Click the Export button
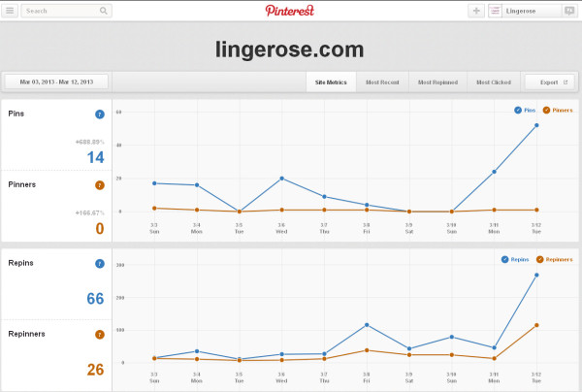 550,82
